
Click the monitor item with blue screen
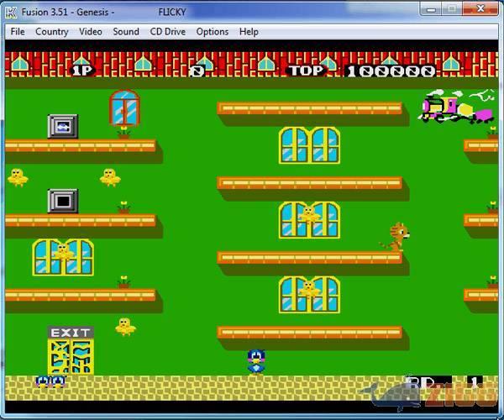pos(62,126)
